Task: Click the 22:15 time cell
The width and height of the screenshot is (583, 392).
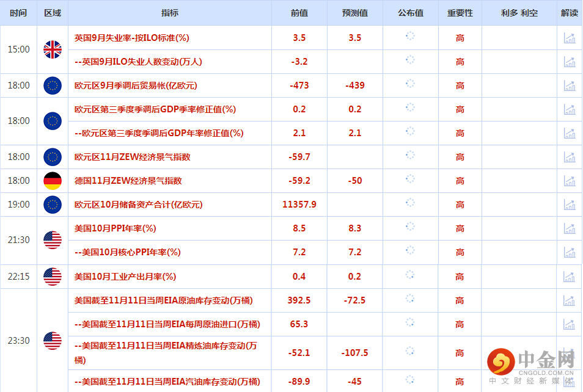Action: point(18,277)
